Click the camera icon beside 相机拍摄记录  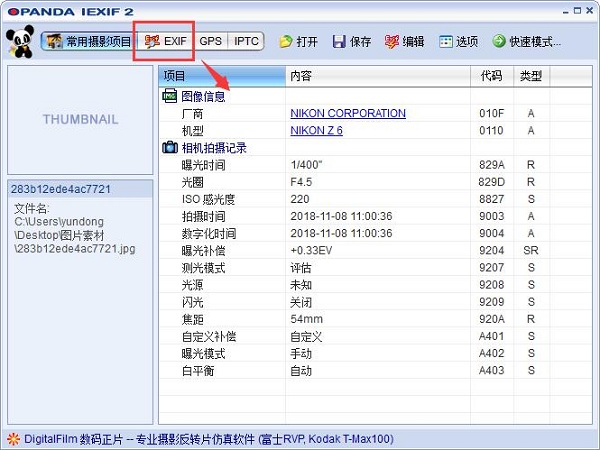[x=169, y=148]
